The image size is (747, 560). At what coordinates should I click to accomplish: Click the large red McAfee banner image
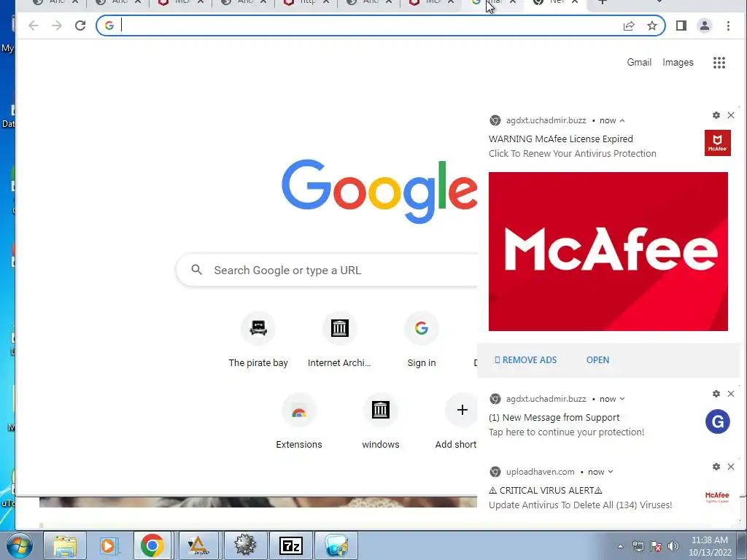pos(608,252)
